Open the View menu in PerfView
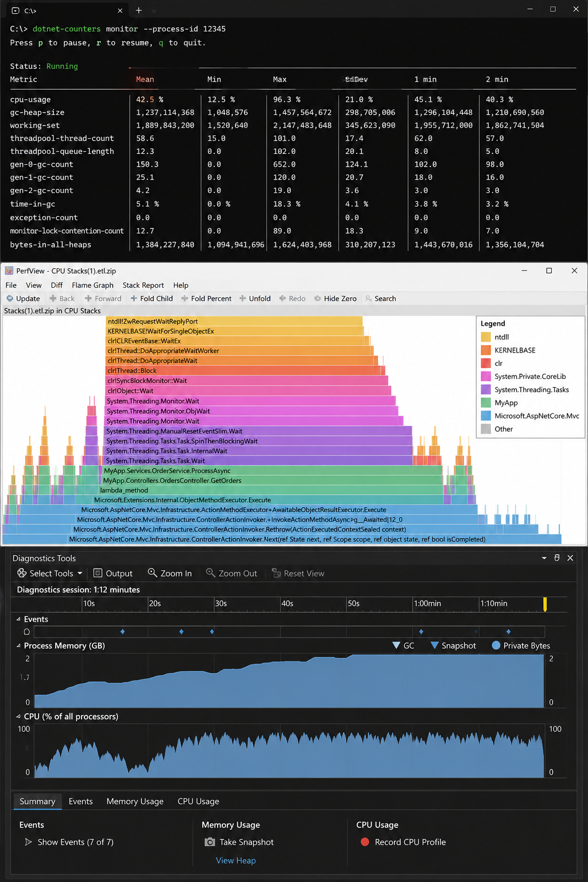This screenshot has height=882, width=588. coord(33,285)
